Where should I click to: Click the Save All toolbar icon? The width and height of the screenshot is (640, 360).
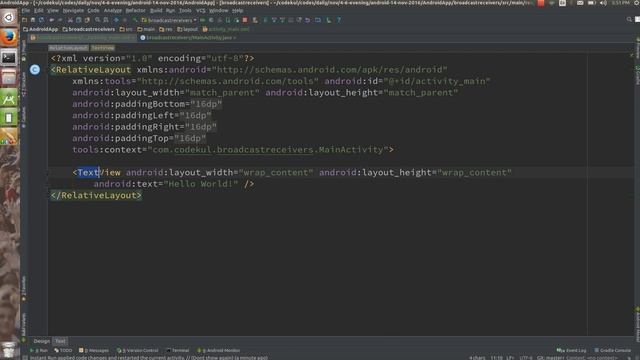(x=33, y=20)
